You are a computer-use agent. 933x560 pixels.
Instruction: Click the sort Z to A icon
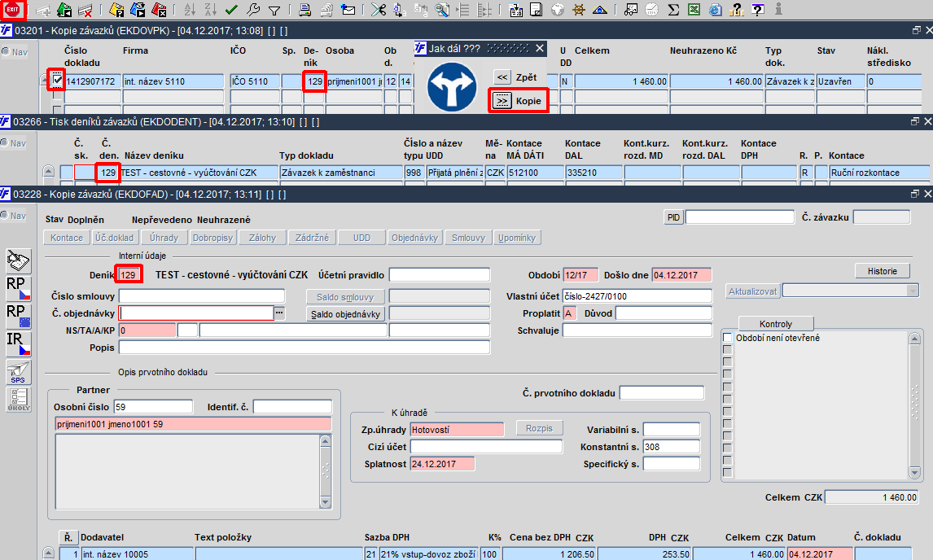click(x=210, y=10)
